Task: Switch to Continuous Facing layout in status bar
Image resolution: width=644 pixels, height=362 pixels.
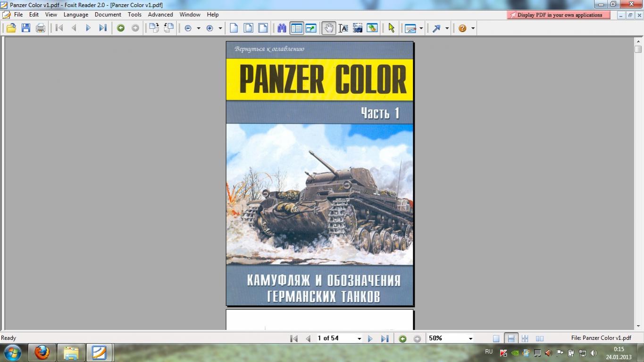Action: (x=525, y=338)
